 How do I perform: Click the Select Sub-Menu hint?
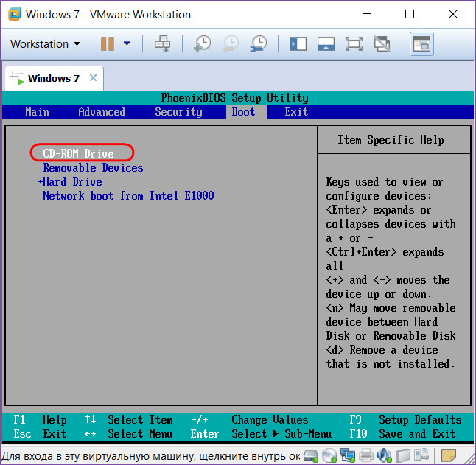tap(261, 433)
